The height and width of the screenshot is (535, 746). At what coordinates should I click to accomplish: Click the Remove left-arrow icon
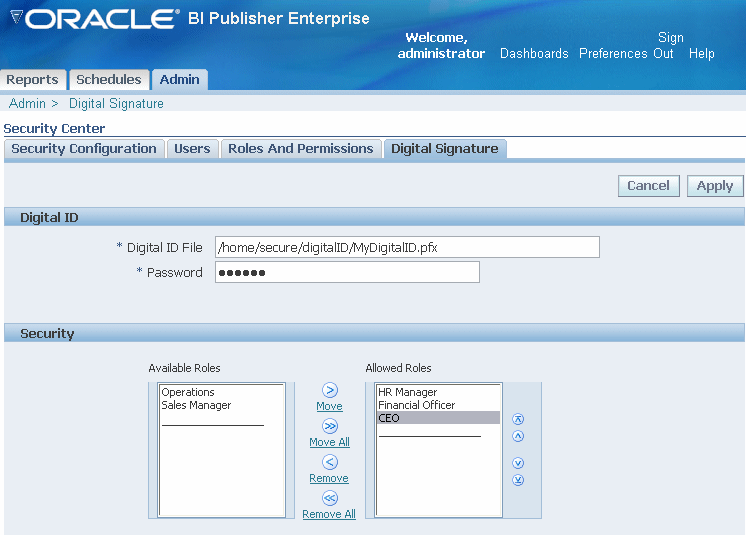tap(330, 462)
